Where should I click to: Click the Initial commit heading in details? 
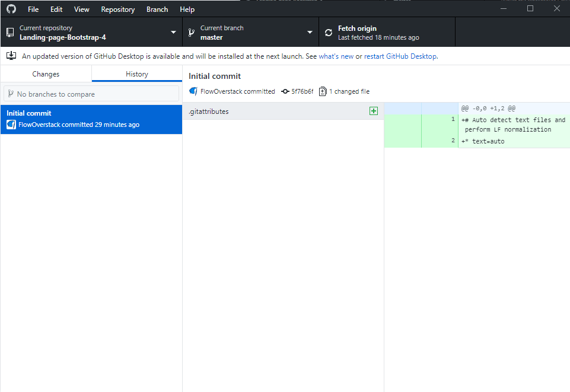click(215, 77)
